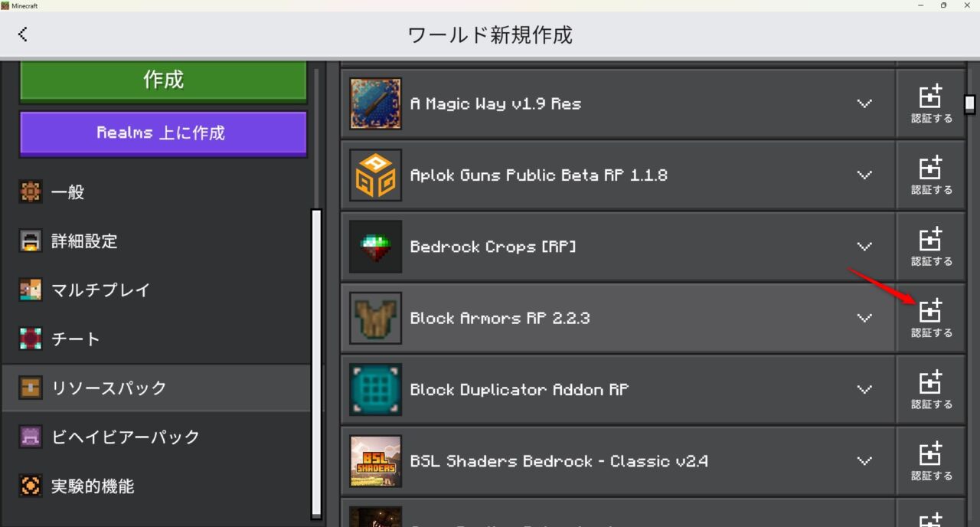Click the Aplok Guns orange cube thumbnail
Image resolution: width=980 pixels, height=527 pixels.
click(x=375, y=175)
